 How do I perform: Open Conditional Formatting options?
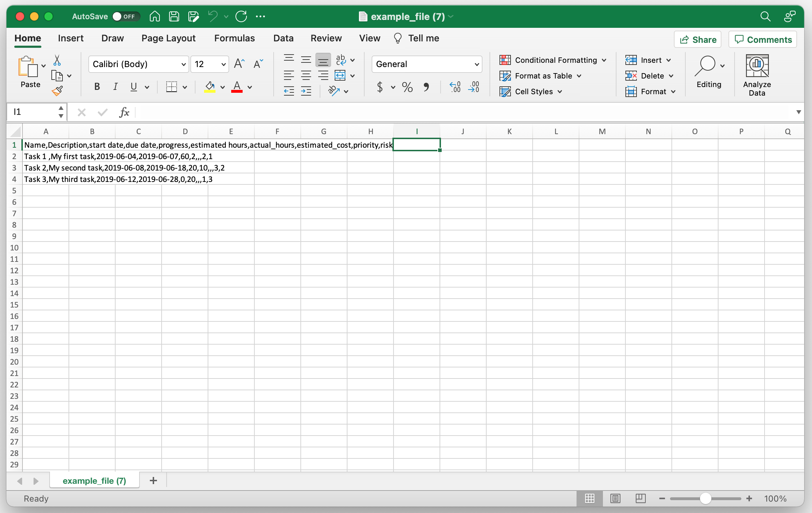click(553, 60)
